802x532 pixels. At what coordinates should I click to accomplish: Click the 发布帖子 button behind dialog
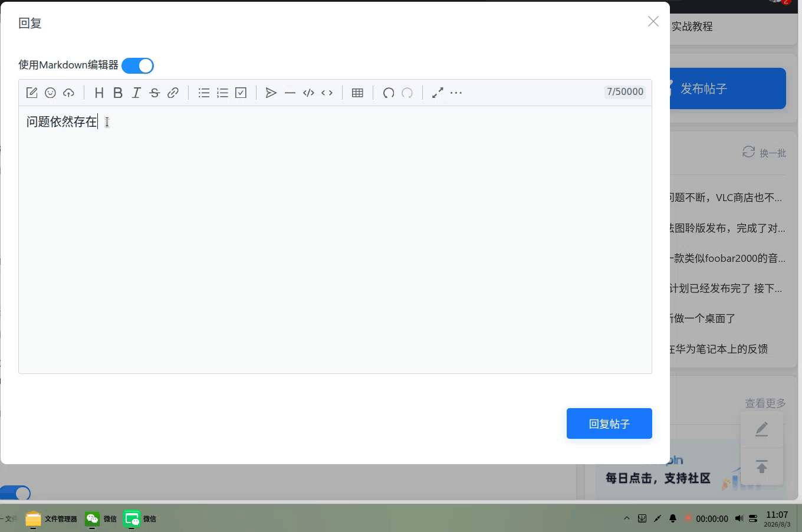pyautogui.click(x=728, y=88)
